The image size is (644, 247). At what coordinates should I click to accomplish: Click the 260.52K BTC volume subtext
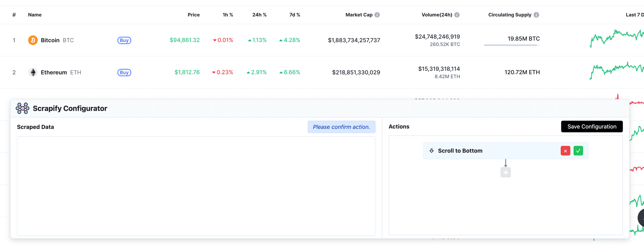445,44
